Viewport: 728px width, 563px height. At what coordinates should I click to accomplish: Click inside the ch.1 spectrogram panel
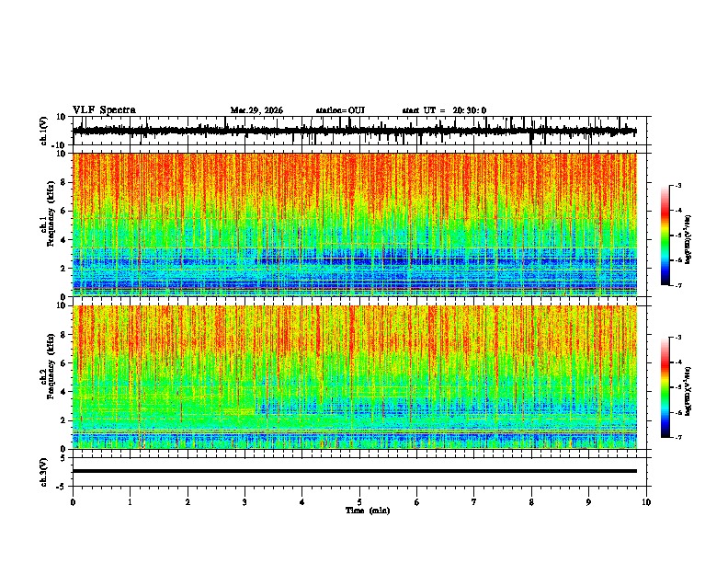354,224
